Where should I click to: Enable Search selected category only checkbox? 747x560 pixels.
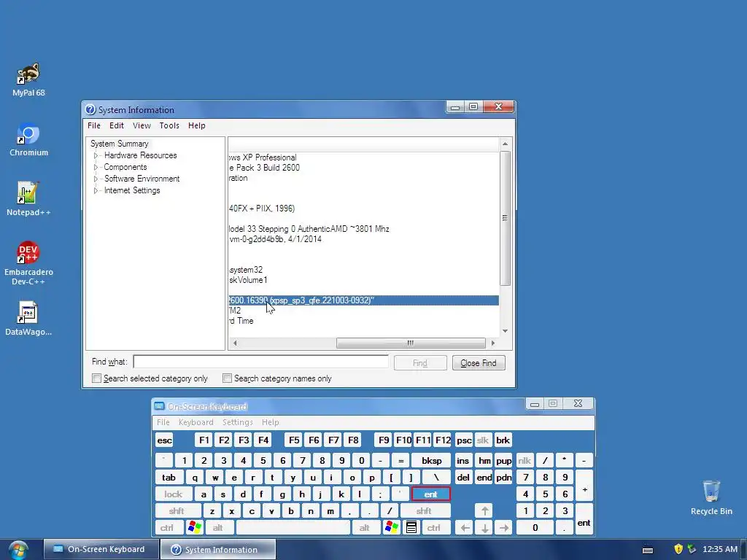[97, 378]
